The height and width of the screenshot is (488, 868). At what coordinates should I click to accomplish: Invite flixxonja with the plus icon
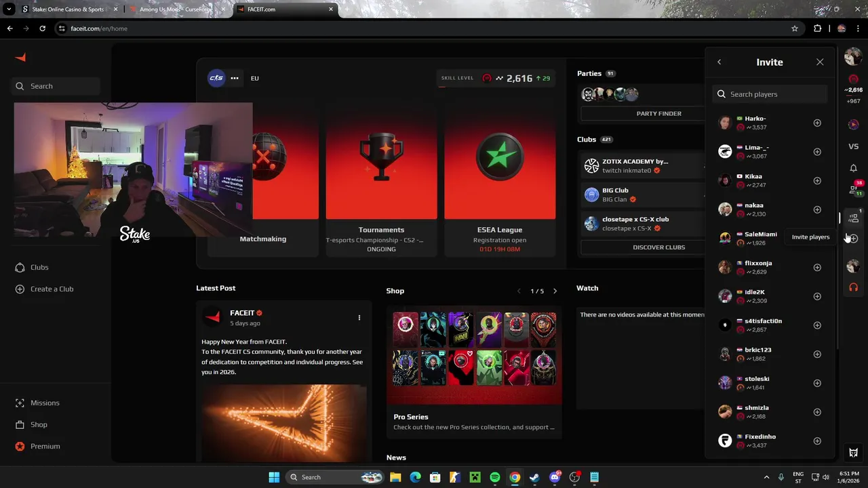[817, 267]
